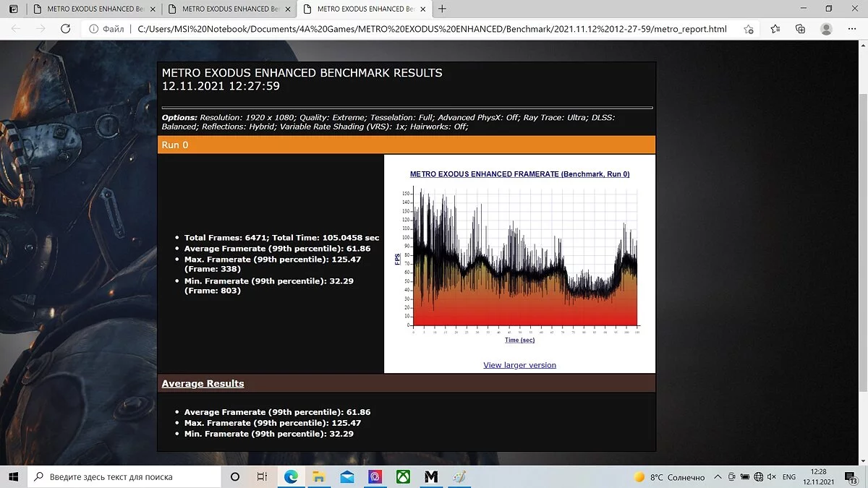Click the framerate chart title link
This screenshot has height=488, width=868.
click(519, 174)
